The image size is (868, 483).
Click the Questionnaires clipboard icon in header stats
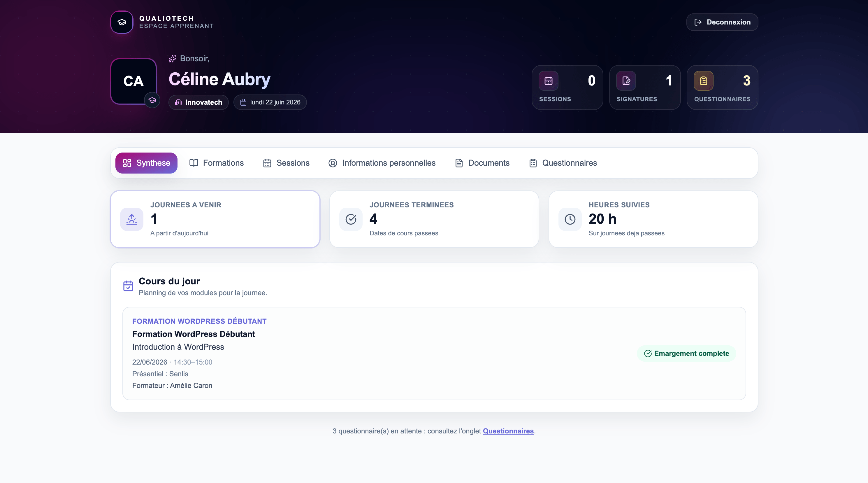click(704, 81)
